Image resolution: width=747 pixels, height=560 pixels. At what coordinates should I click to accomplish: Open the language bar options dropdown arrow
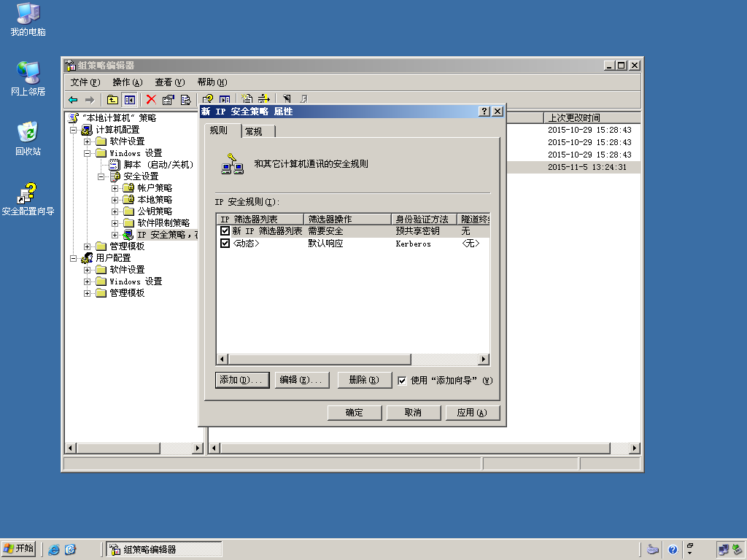689,553
